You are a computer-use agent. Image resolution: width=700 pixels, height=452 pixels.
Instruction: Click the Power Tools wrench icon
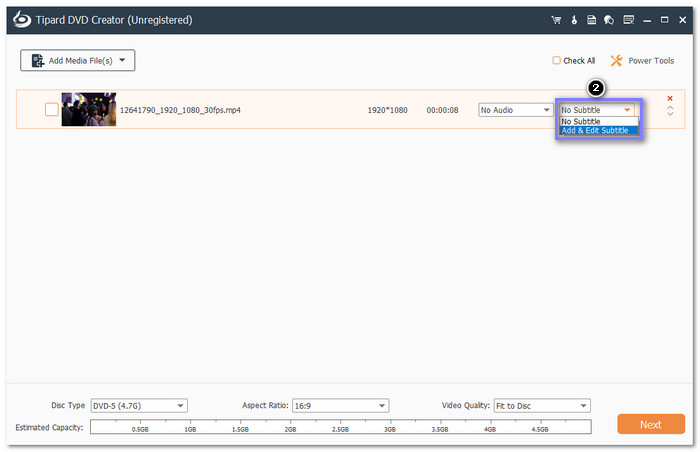click(x=617, y=61)
